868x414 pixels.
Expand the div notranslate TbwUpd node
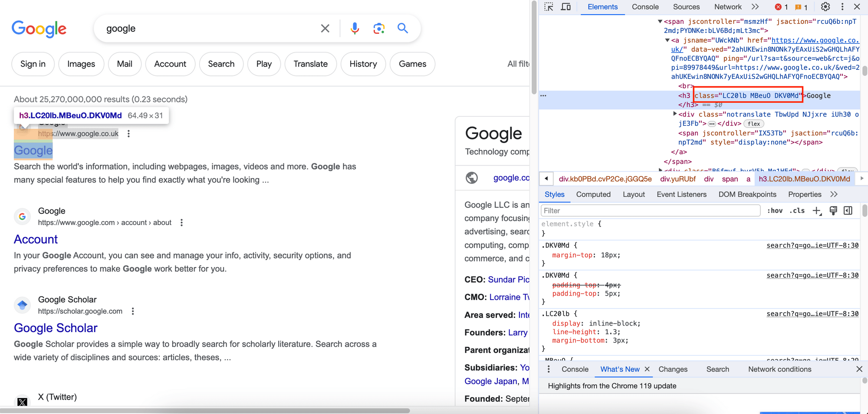pos(675,114)
